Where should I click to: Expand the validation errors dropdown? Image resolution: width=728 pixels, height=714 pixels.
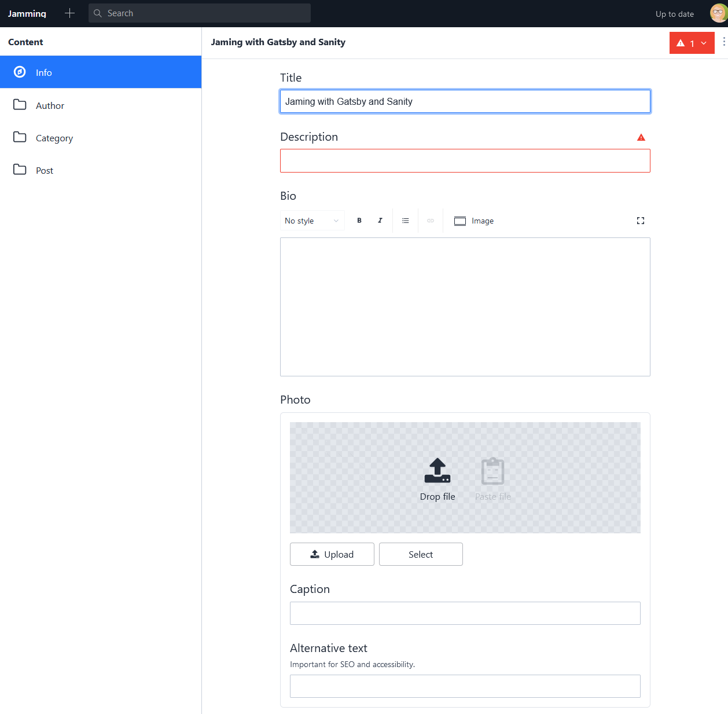pos(692,43)
